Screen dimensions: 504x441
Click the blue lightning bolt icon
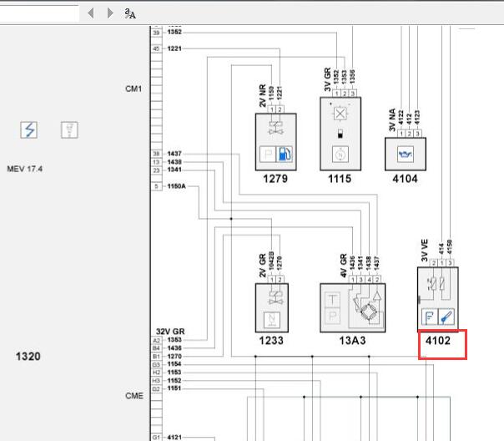(x=29, y=130)
